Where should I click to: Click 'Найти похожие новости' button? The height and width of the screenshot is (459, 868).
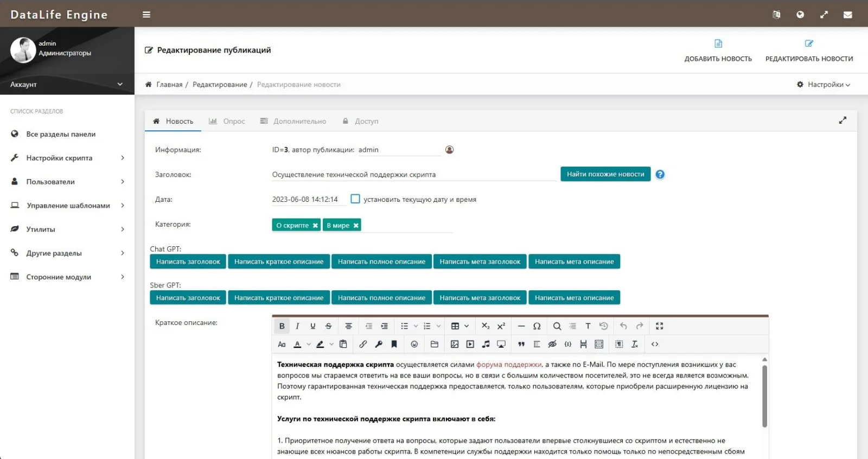[605, 174]
